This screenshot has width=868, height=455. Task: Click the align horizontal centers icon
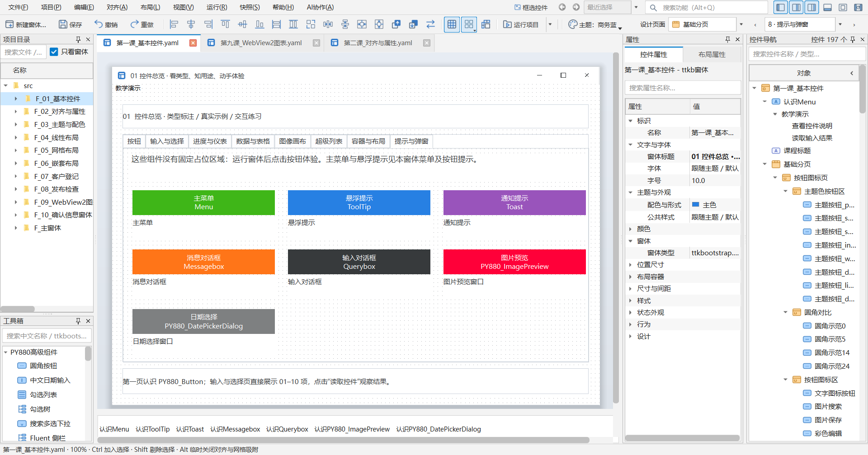click(191, 24)
